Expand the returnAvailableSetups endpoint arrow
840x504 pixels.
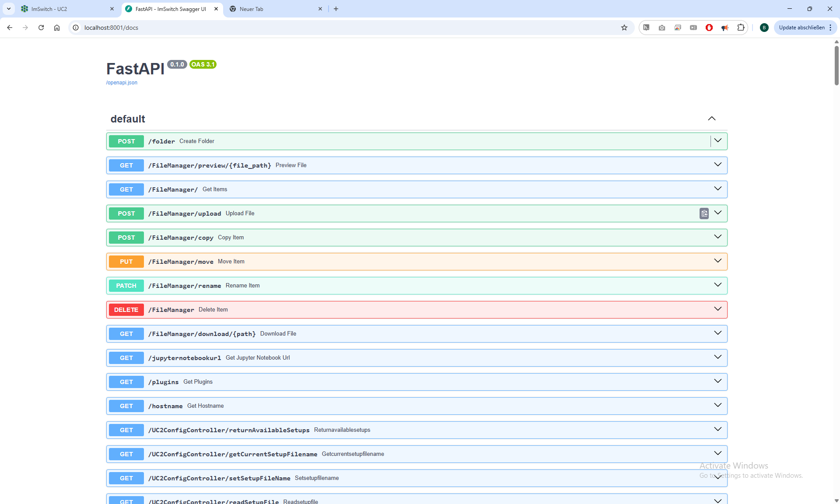click(718, 429)
